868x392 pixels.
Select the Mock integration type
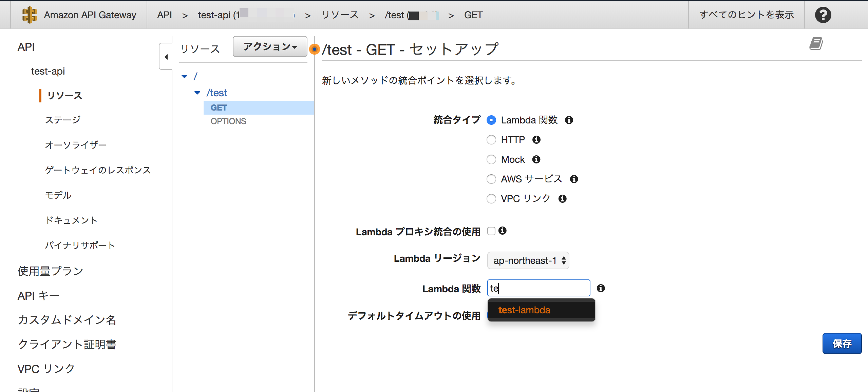pos(491,159)
